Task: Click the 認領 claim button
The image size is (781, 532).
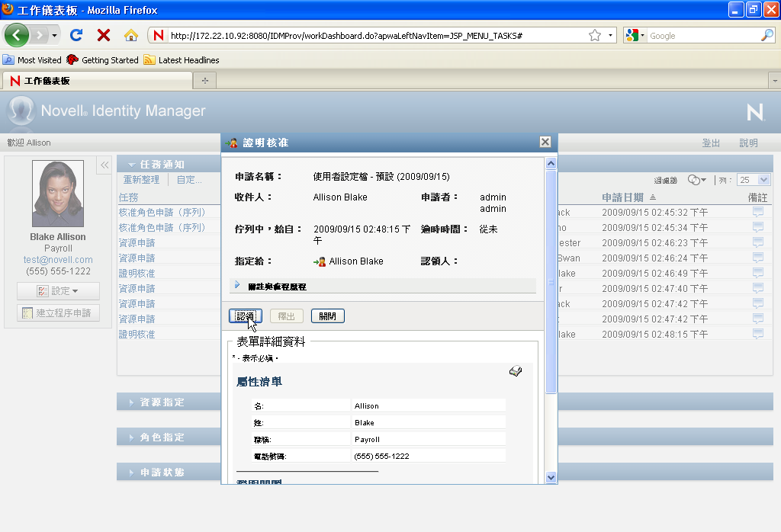Action: point(246,316)
